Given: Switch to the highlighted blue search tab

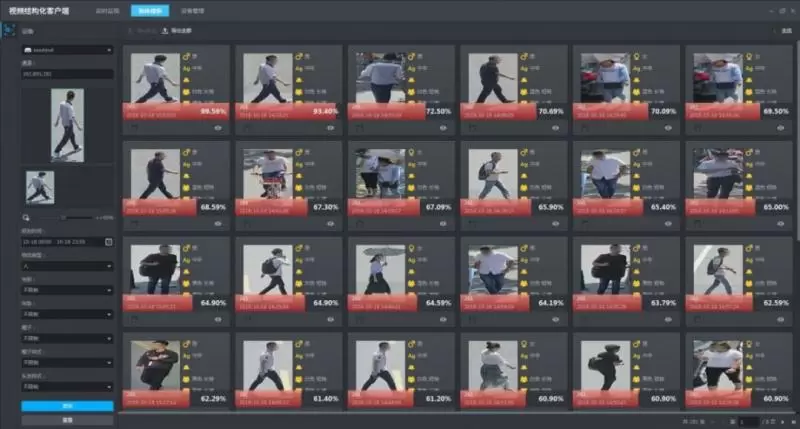Looking at the screenshot, I should pyautogui.click(x=147, y=9).
